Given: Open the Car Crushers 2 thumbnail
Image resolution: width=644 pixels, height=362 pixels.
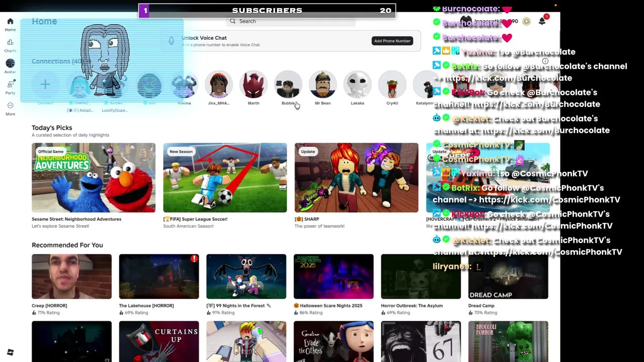Looking at the screenshot, I should [x=488, y=177].
